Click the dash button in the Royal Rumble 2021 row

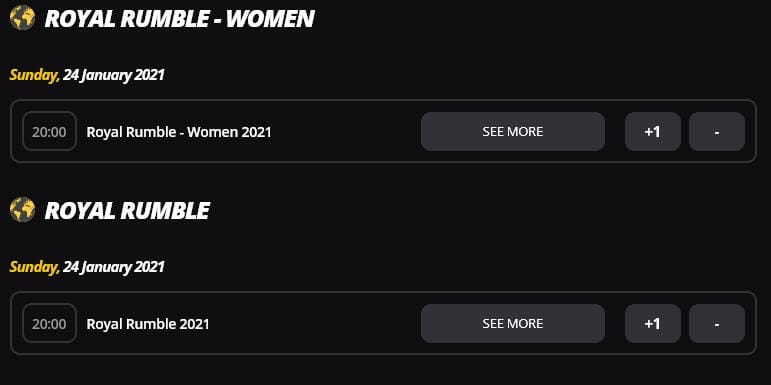click(717, 323)
